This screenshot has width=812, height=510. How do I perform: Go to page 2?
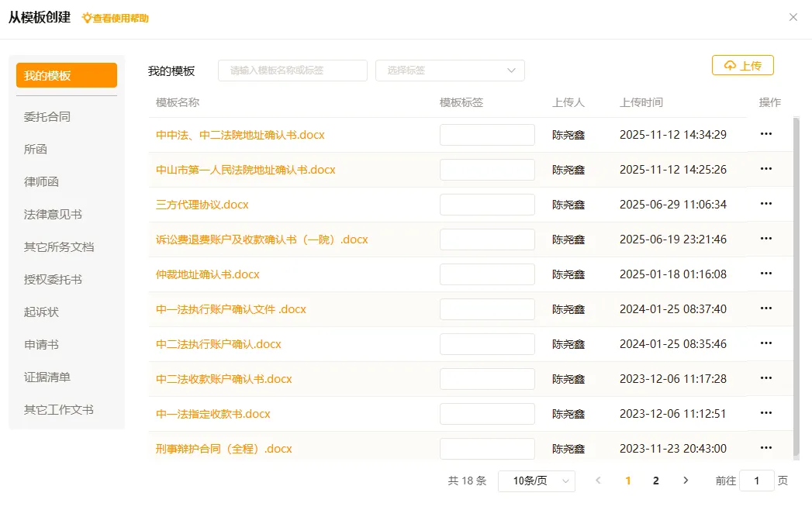pyautogui.click(x=656, y=481)
